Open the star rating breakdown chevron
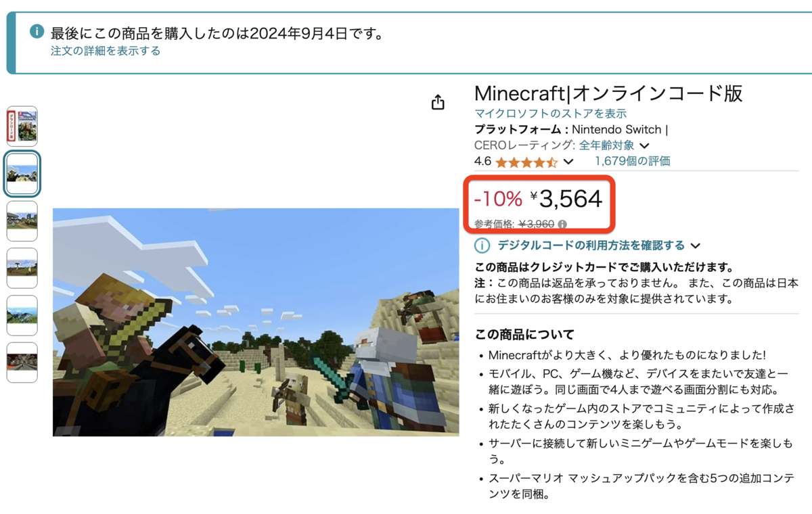This screenshot has height=514, width=812. coord(568,162)
